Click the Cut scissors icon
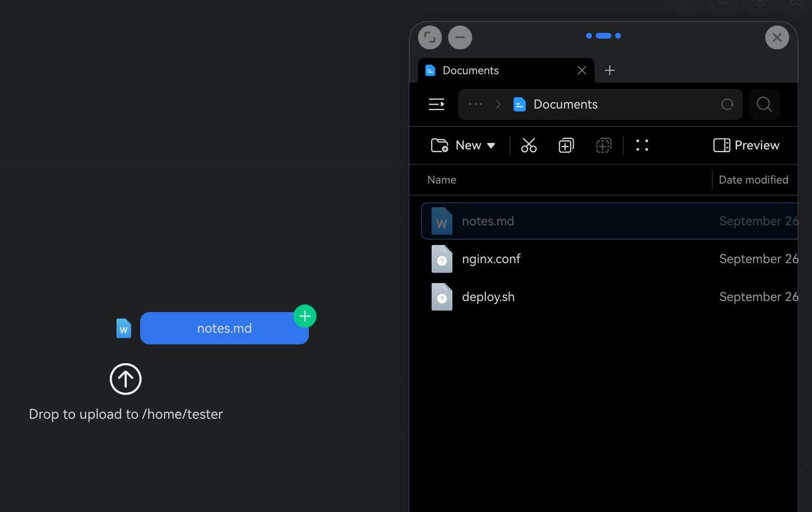 (x=529, y=145)
